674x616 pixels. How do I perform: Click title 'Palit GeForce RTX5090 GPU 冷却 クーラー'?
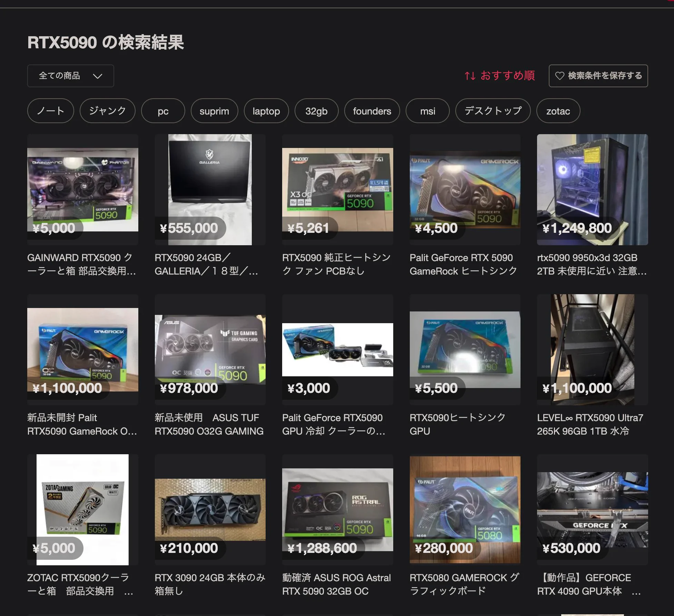point(334,424)
